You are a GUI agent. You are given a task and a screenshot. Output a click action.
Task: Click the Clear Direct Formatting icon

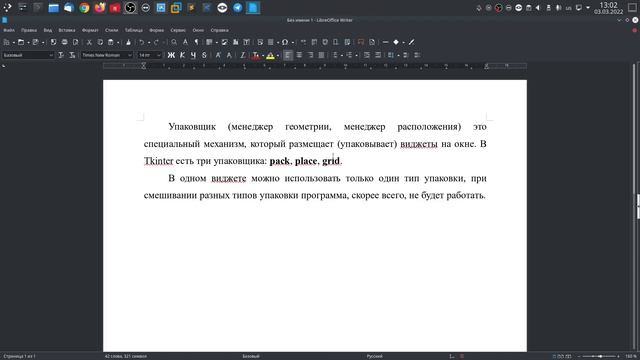tap(242, 55)
